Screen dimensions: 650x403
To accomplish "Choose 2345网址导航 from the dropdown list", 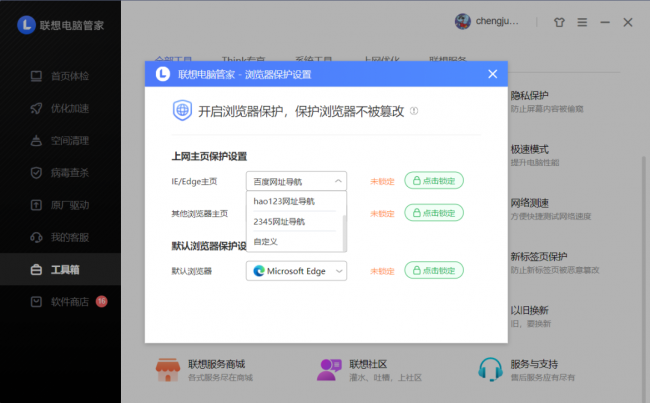I will click(295, 221).
